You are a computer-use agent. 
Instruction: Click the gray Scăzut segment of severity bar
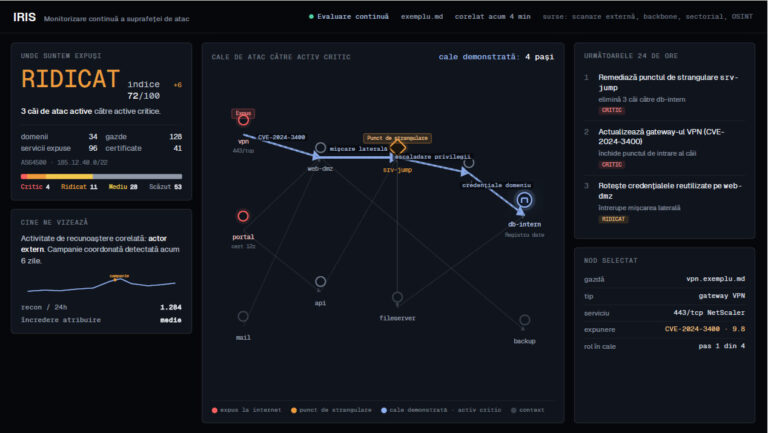tap(137, 176)
